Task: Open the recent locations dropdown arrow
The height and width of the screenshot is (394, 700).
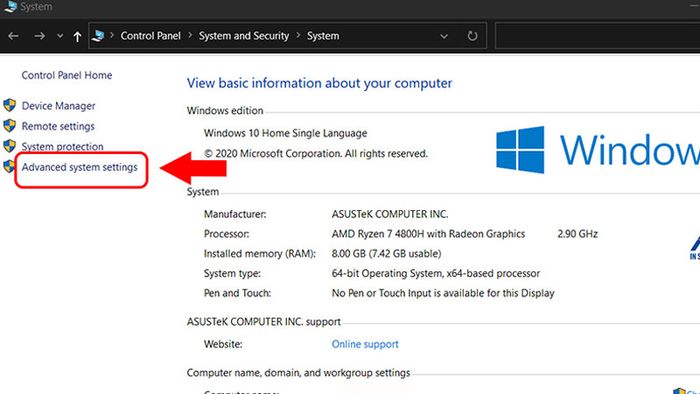Action: (60, 36)
